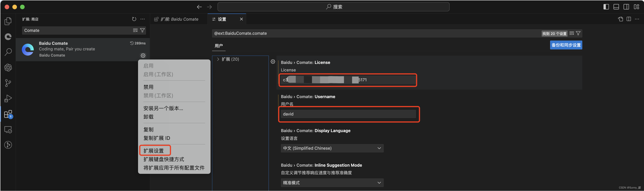
Task: Click the Baidu Comate extension logo thumbnail
Action: (28, 50)
